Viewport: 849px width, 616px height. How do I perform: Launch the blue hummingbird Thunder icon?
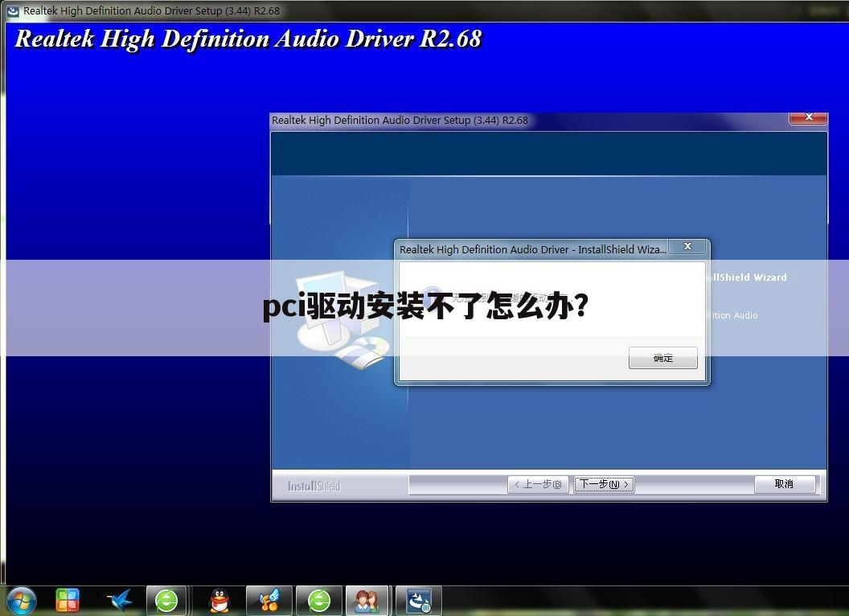(x=120, y=601)
